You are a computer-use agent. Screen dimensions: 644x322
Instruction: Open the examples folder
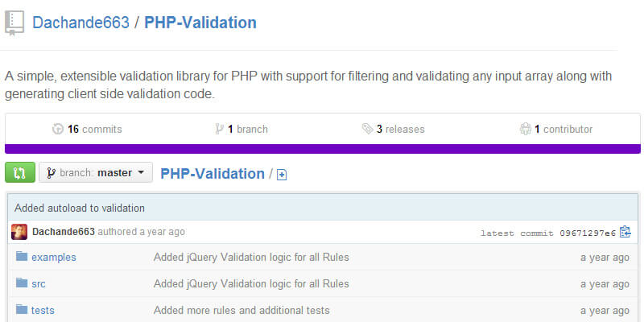click(x=54, y=258)
